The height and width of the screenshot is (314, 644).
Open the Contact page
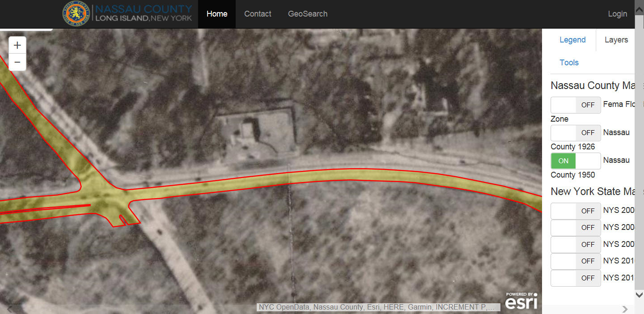[258, 14]
